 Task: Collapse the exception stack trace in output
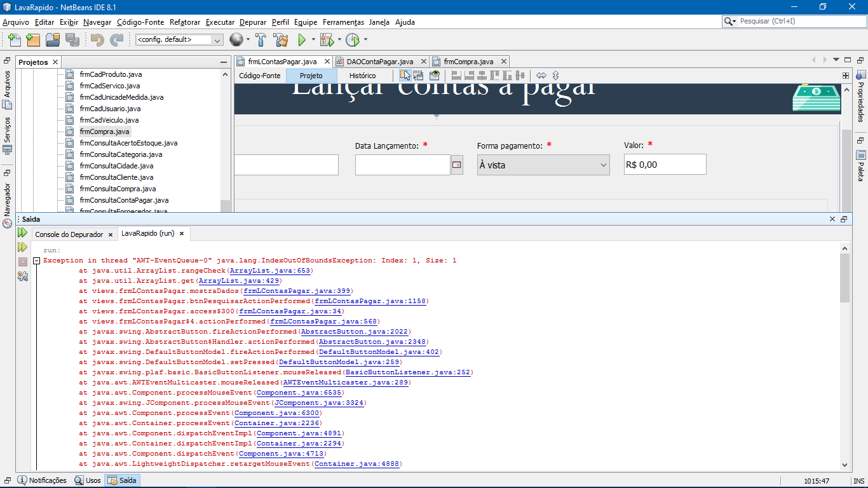(37, 261)
